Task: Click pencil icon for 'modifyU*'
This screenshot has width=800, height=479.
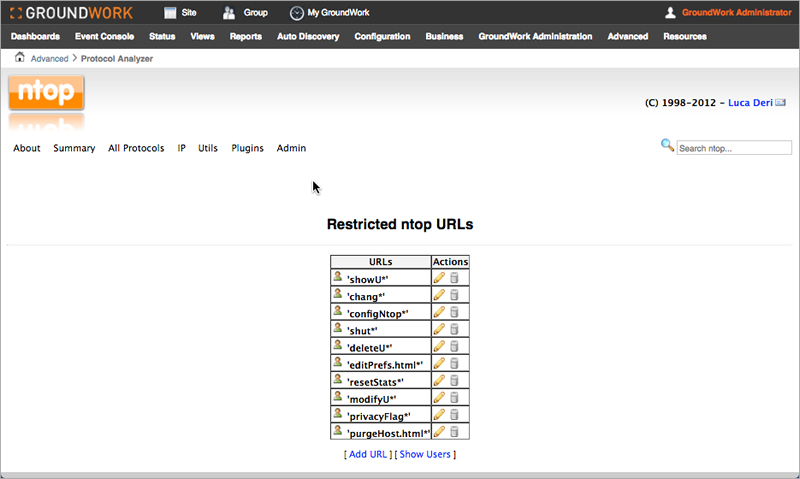Action: (x=439, y=397)
